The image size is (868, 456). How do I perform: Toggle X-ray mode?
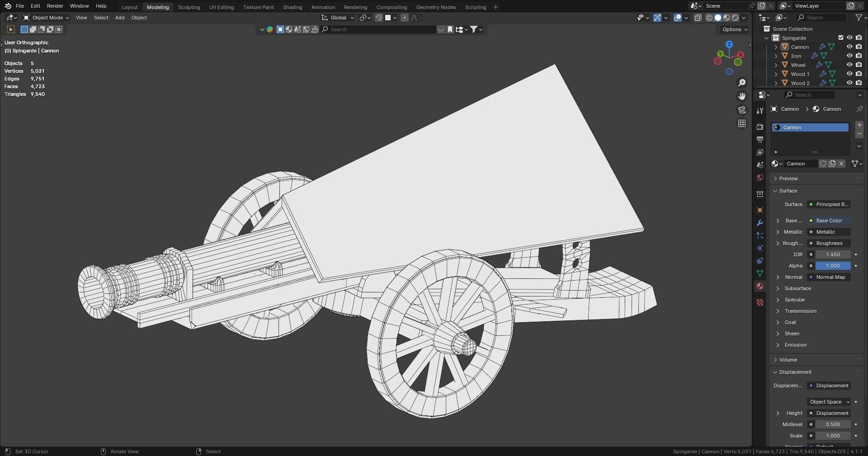coord(698,18)
